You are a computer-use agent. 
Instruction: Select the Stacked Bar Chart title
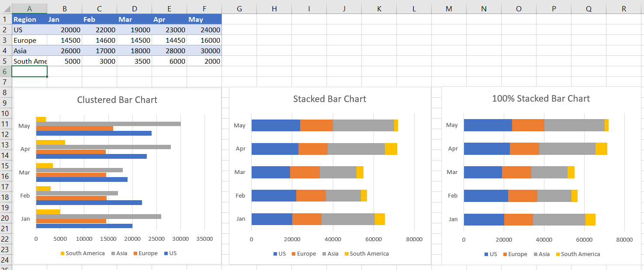(x=329, y=99)
